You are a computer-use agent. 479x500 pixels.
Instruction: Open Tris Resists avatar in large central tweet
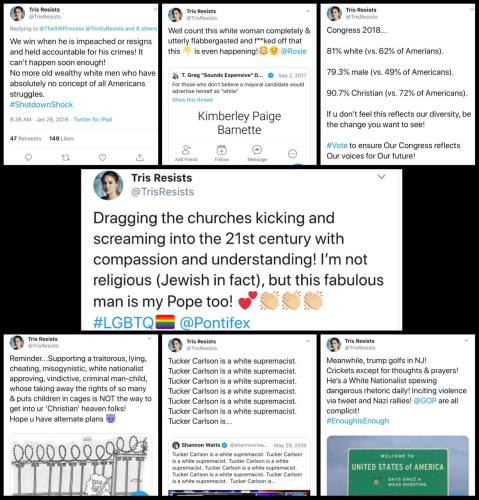[x=108, y=185]
